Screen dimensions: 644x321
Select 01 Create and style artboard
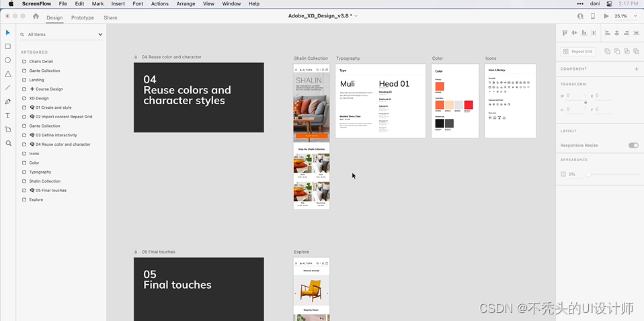coord(53,107)
